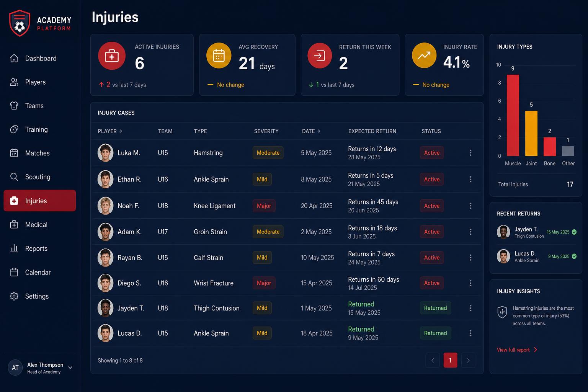Image resolution: width=588 pixels, height=392 pixels.
Task: Click the Joint bar in Injury Types chart
Action: [531, 133]
